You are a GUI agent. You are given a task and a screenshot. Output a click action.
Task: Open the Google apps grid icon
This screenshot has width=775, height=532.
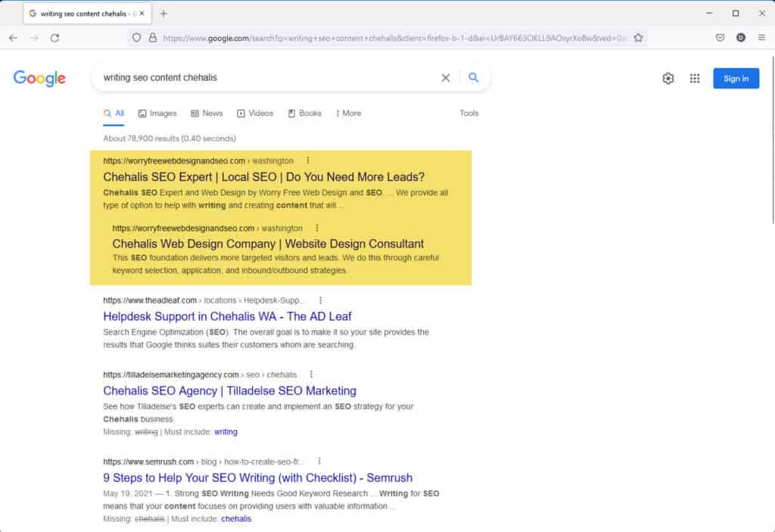point(695,78)
